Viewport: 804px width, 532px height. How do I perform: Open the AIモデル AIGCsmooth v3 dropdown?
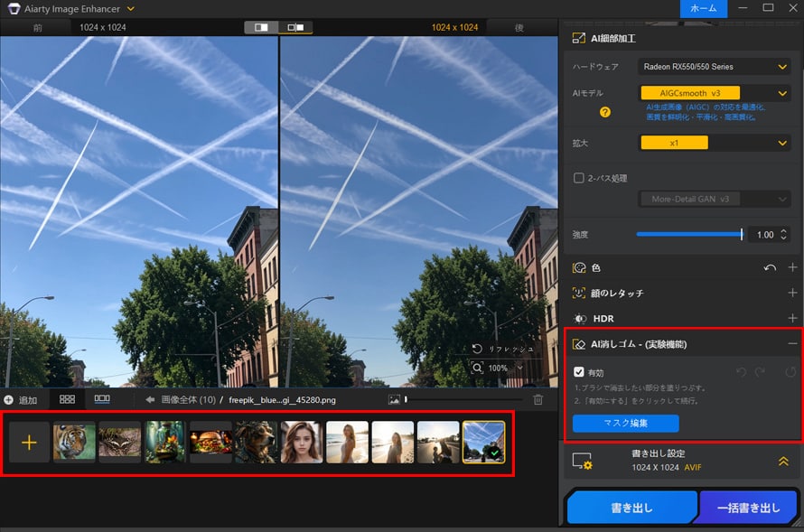714,92
